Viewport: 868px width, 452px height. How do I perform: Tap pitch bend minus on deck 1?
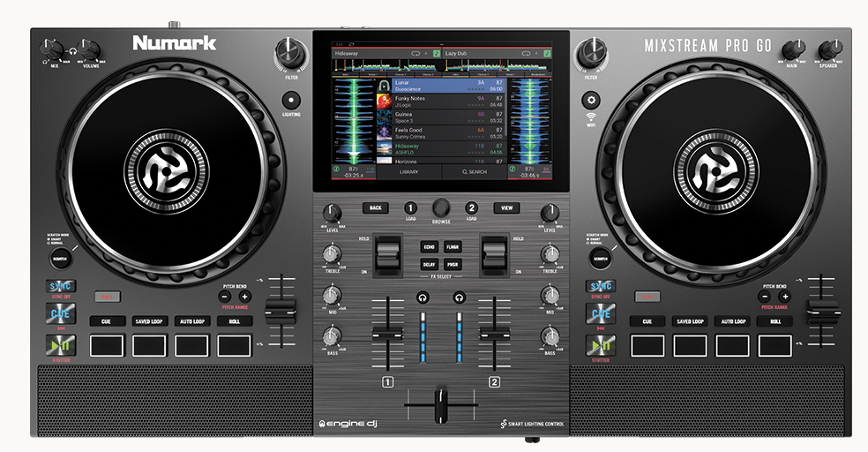pyautogui.click(x=226, y=297)
